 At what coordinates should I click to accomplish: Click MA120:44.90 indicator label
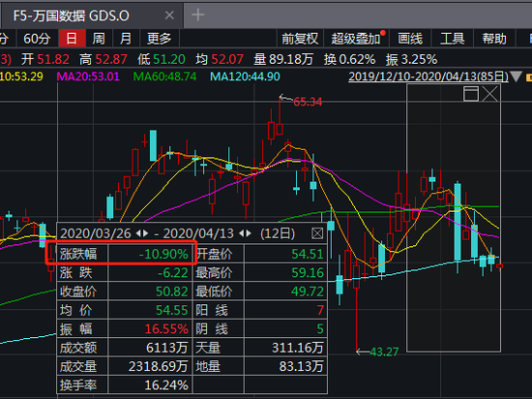point(245,77)
